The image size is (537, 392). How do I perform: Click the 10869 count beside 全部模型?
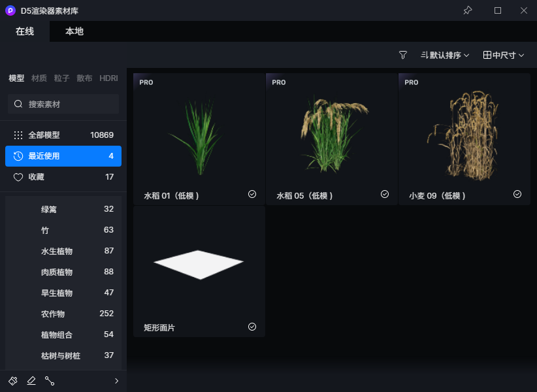coord(102,135)
